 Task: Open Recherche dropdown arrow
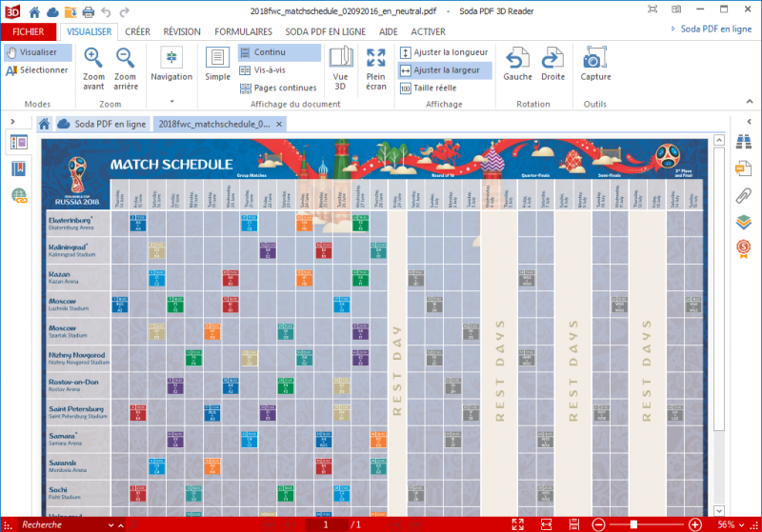click(110, 525)
